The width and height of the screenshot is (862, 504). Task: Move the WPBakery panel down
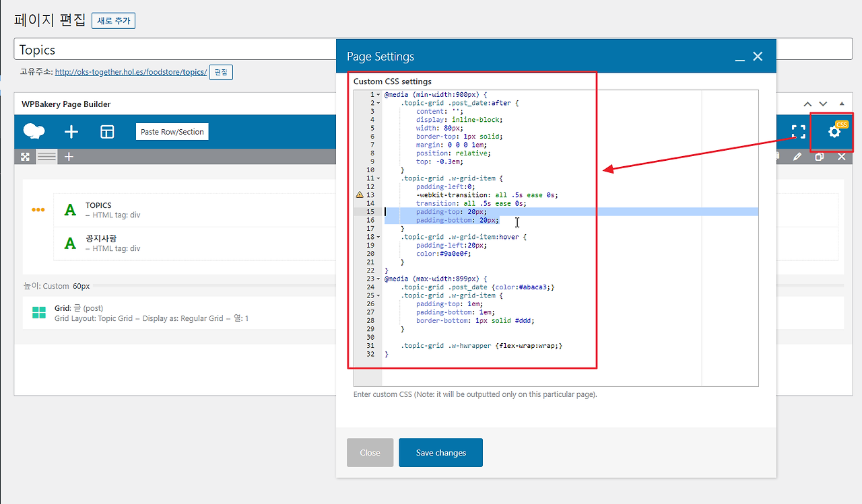point(823,104)
